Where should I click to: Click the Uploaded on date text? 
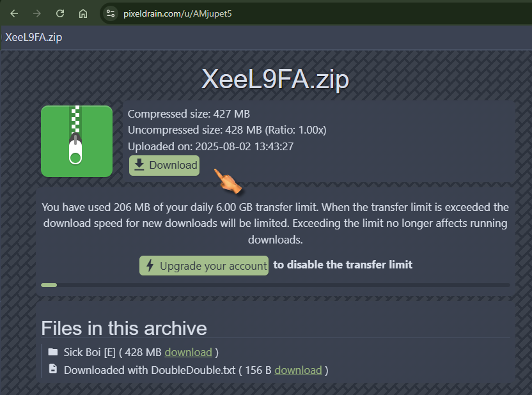[210, 146]
